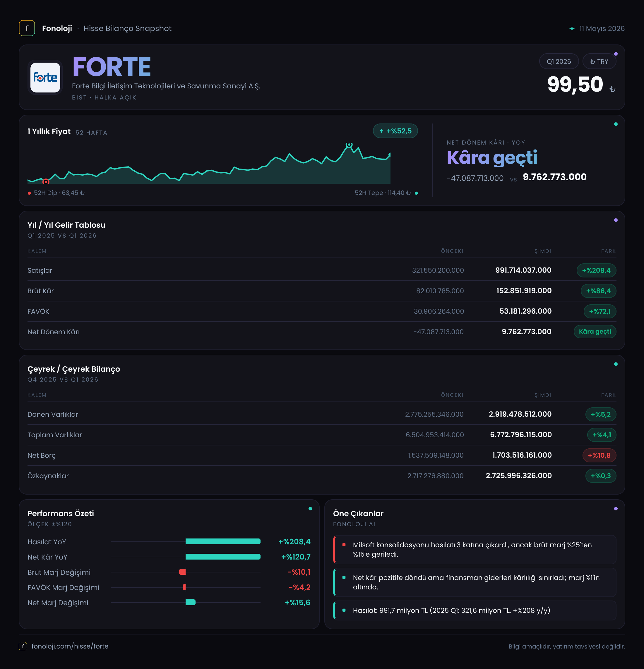Click the +%86,4 badge in Brüt Kâr row
This screenshot has width=644, height=669.
coord(598,291)
